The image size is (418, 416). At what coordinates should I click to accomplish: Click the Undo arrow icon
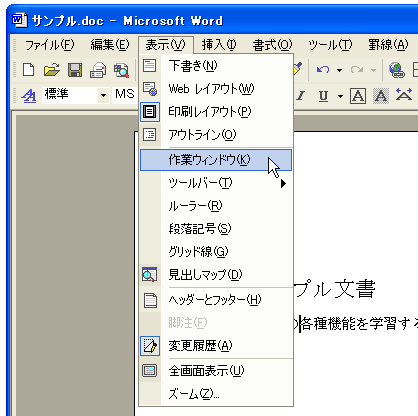click(x=323, y=70)
